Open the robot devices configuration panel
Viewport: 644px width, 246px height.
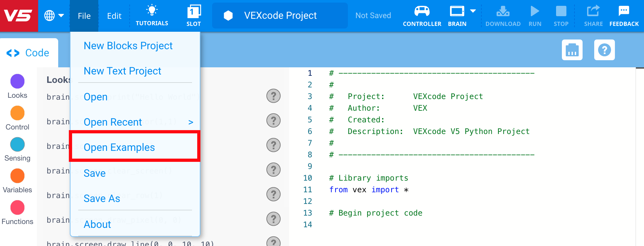coord(572,50)
